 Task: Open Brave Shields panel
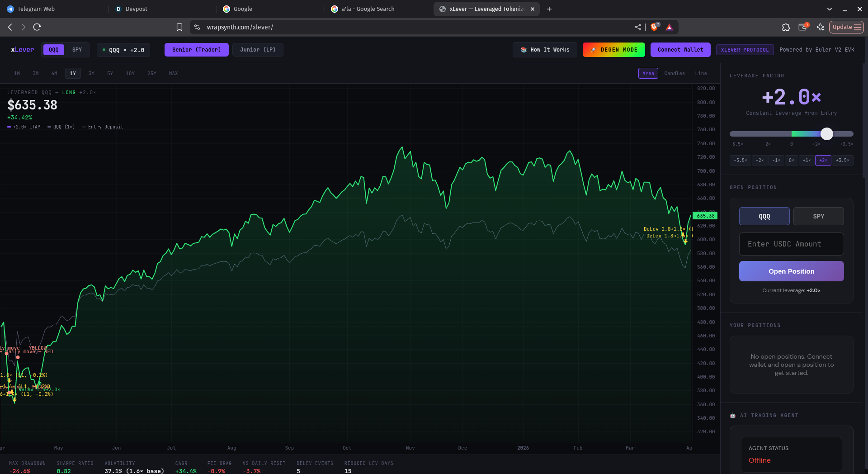point(655,27)
